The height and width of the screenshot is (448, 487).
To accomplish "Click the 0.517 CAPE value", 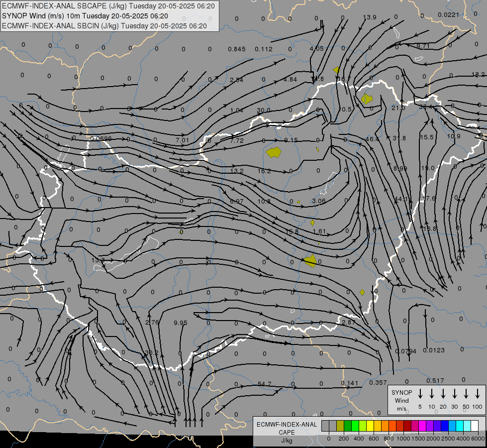I will [435, 381].
